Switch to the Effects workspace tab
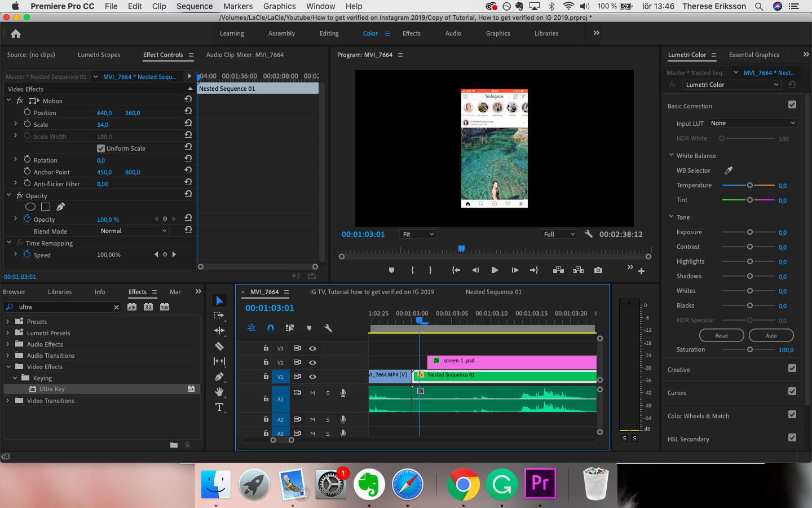The image size is (812, 508). tap(411, 33)
